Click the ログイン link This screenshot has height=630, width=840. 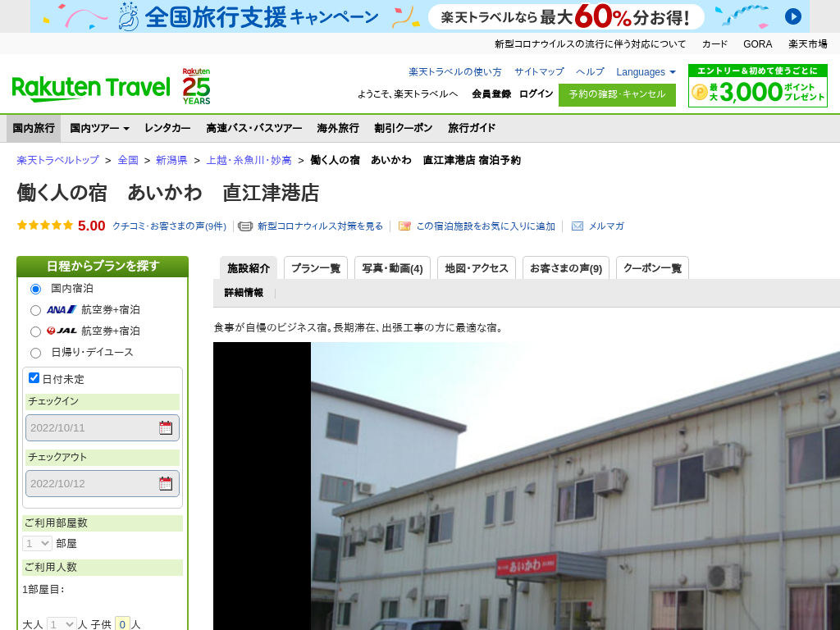click(536, 94)
